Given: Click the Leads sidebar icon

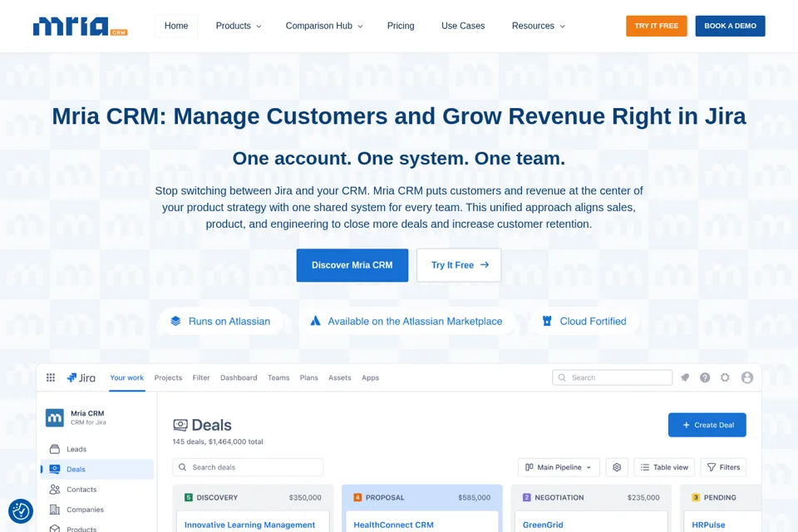Looking at the screenshot, I should coord(55,449).
